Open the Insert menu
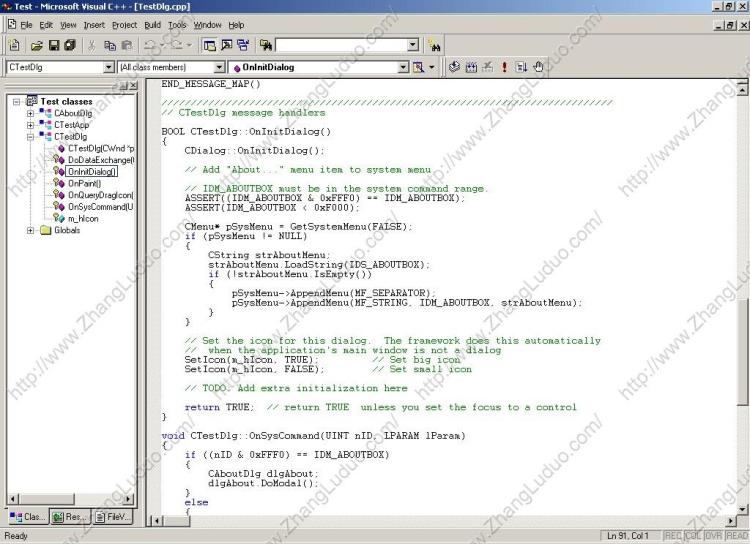The height and width of the screenshot is (544, 750). 94,25
